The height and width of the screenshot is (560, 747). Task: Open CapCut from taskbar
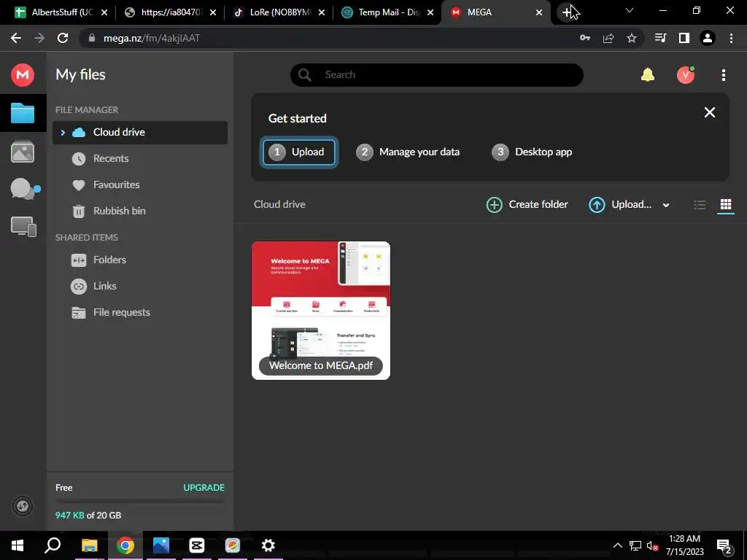coord(197,545)
